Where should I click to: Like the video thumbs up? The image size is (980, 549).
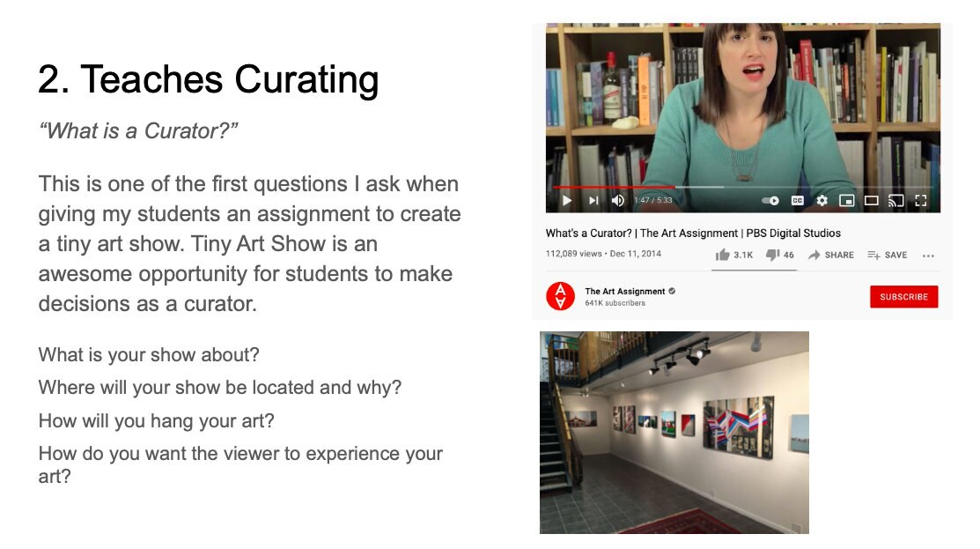coord(733,255)
